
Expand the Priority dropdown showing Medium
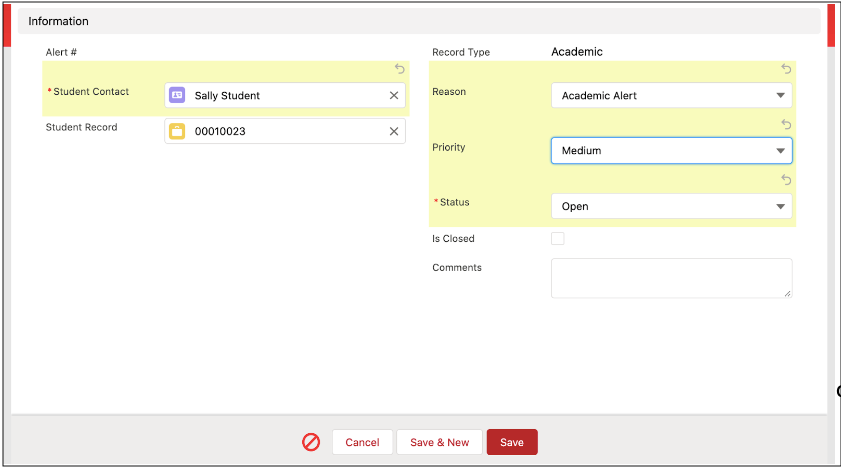point(671,151)
